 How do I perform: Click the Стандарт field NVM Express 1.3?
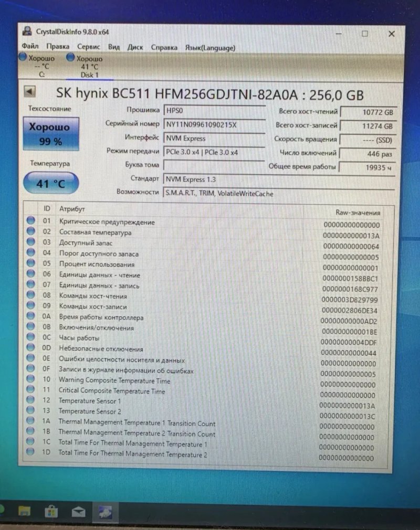(279, 179)
